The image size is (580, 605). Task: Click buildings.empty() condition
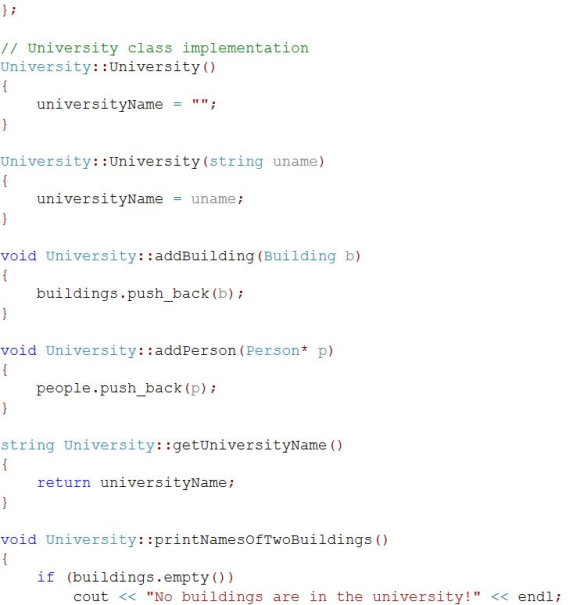(150, 578)
